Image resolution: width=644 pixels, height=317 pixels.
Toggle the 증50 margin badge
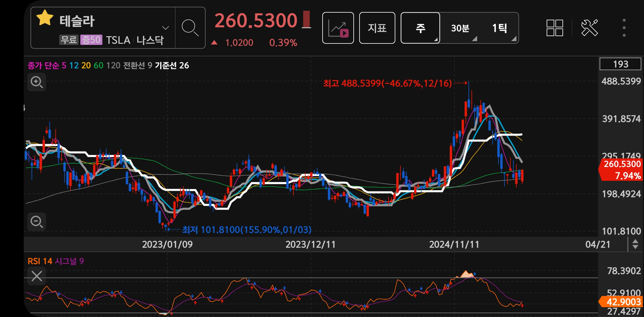(91, 40)
